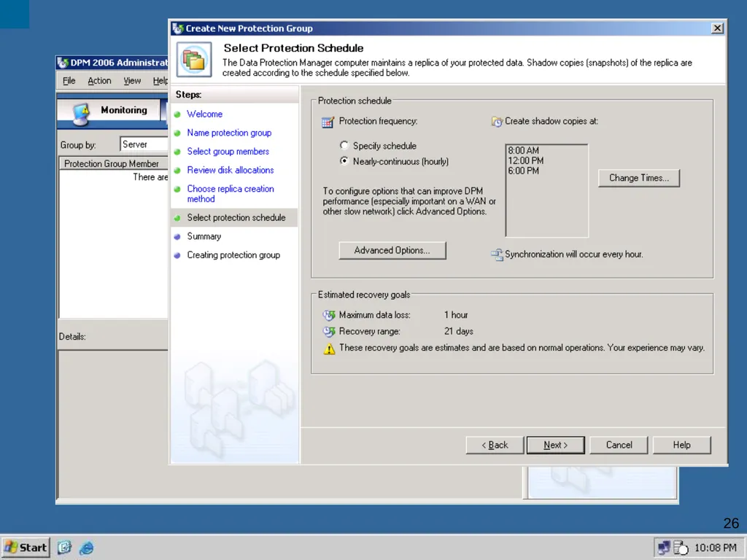Go to the Next wizard step
747x560 pixels.
point(555,446)
